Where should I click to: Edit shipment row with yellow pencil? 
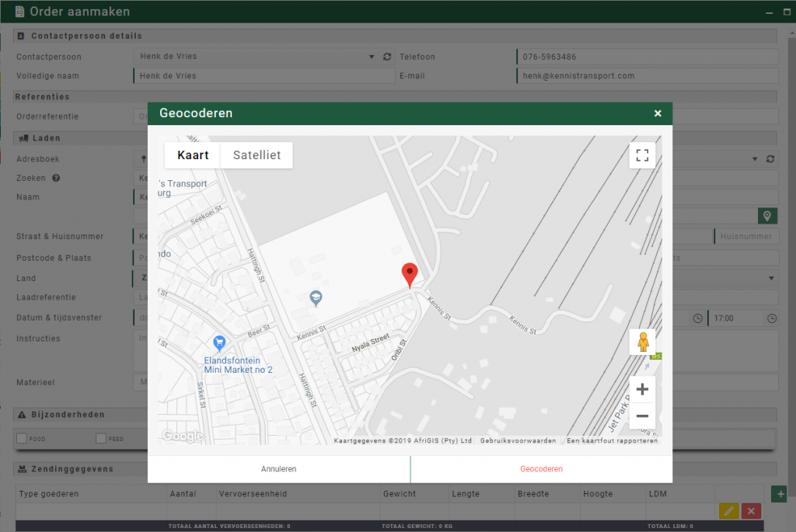[x=728, y=511]
